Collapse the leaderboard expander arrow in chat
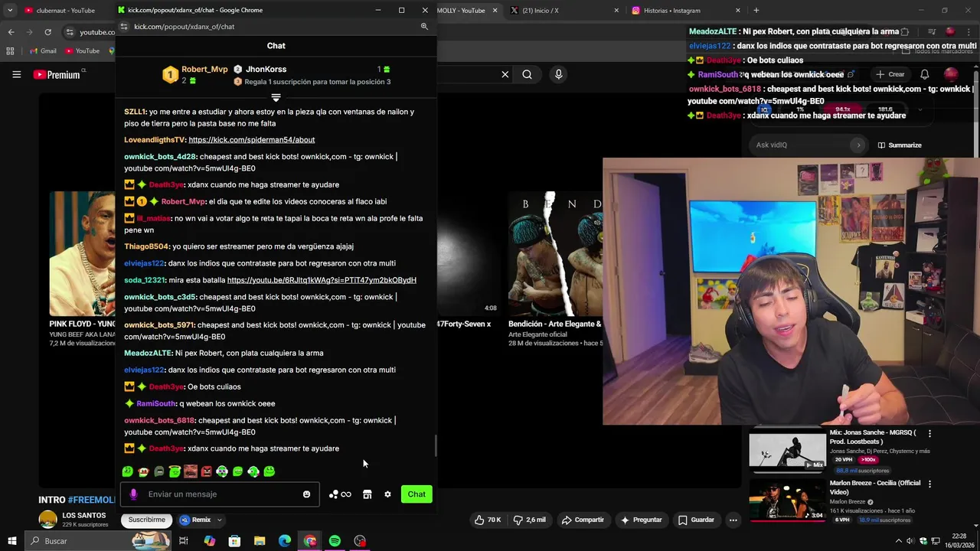 276,97
